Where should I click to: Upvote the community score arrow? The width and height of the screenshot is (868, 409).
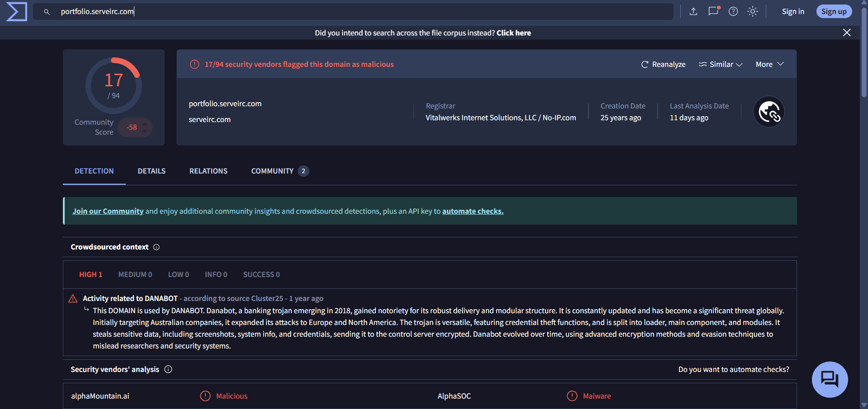pyautogui.click(x=145, y=124)
